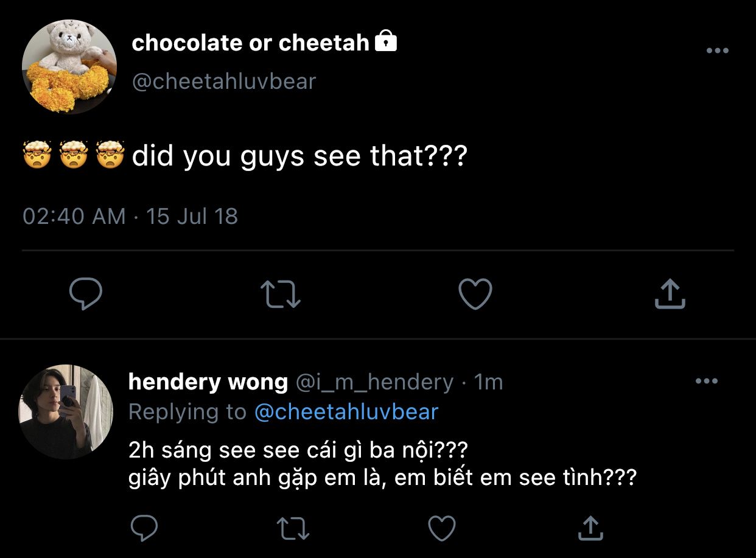Click the @i_m_hendery handle
This screenshot has width=756, height=558.
click(374, 382)
